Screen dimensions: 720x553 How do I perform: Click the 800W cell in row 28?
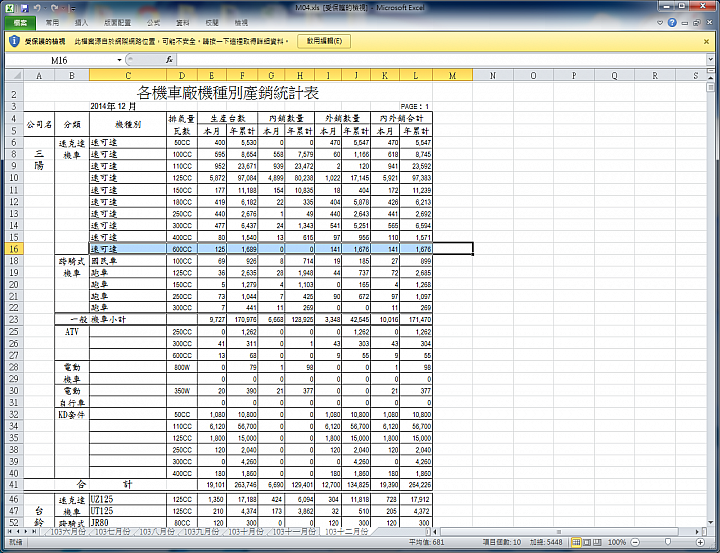(x=182, y=367)
